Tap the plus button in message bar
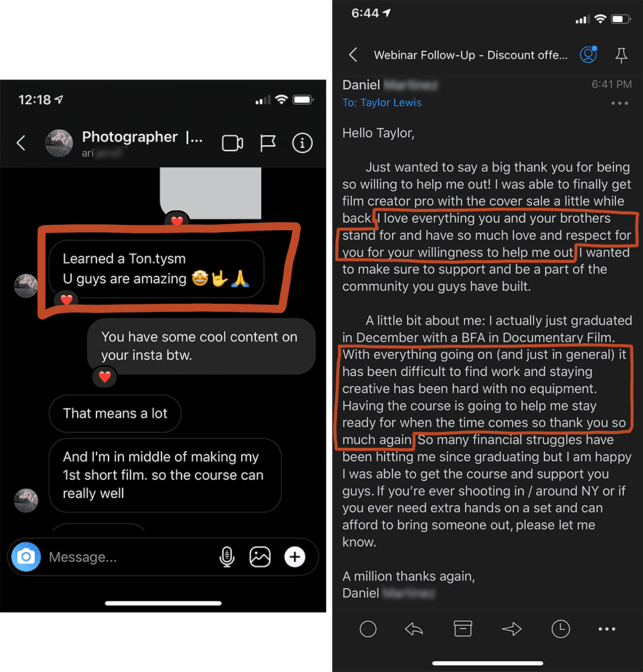This screenshot has width=643, height=672. [x=295, y=557]
